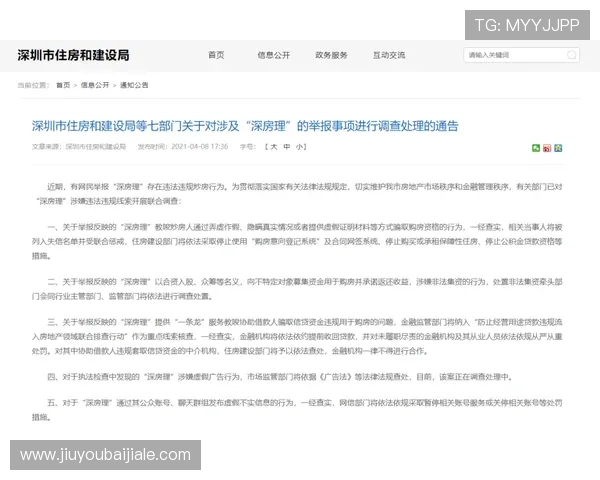Set font size to 中

click(x=287, y=147)
